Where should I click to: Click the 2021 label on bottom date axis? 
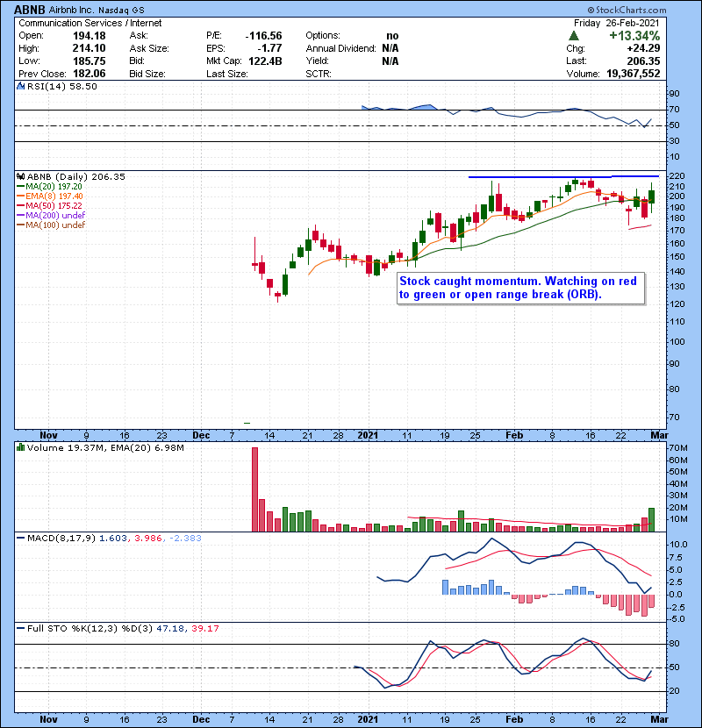[x=368, y=719]
